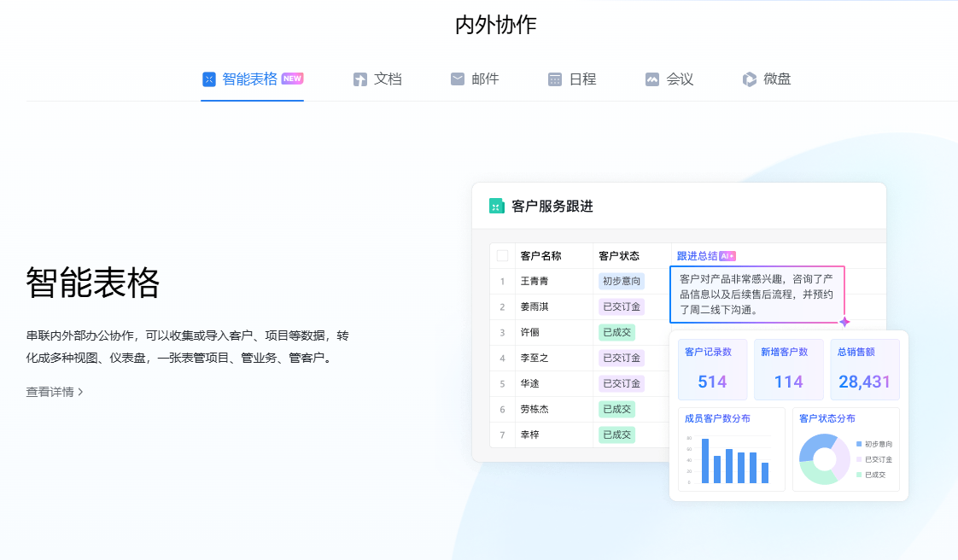Click the 成员客户数分布 bar chart
The height and width of the screenshot is (560, 958).
[x=732, y=450]
